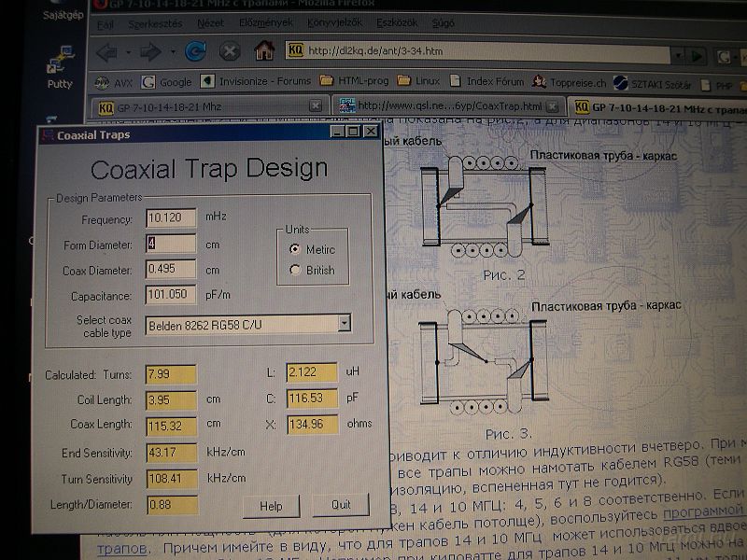This screenshot has width=747, height=560.
Task: Expand the coax cable type dropdown
Action: [344, 323]
